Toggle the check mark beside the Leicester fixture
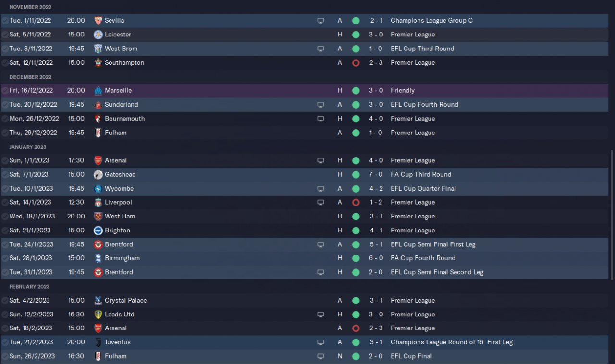Viewport: 615px width, 364px height. tap(5, 35)
